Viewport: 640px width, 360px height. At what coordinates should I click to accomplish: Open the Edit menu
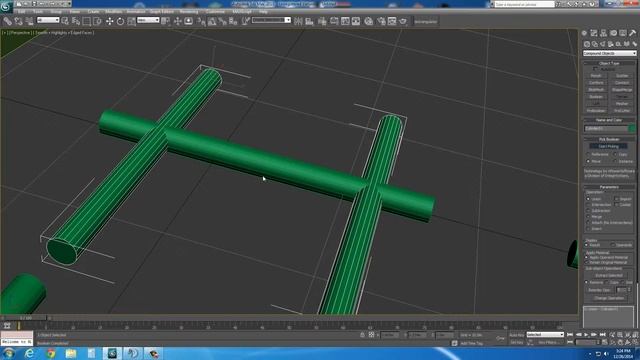22,12
